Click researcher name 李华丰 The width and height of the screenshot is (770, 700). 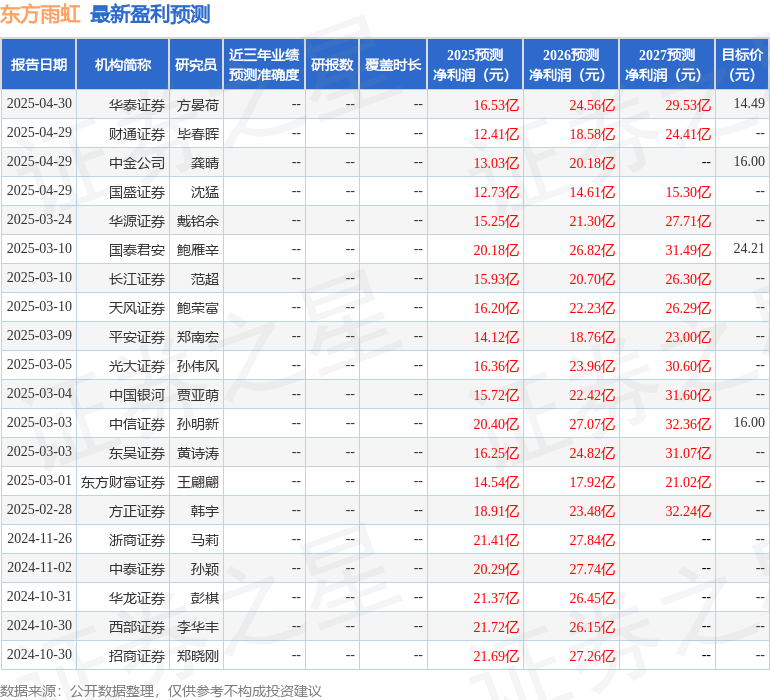click(x=198, y=627)
